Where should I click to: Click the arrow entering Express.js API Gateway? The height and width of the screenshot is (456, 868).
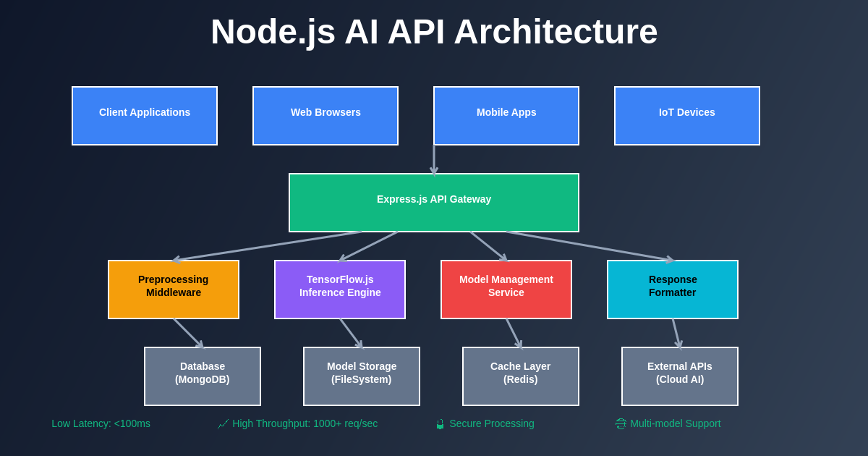434,161
